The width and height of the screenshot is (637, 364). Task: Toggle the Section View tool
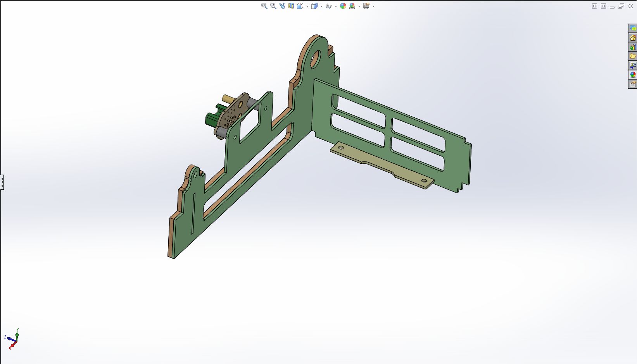click(291, 6)
